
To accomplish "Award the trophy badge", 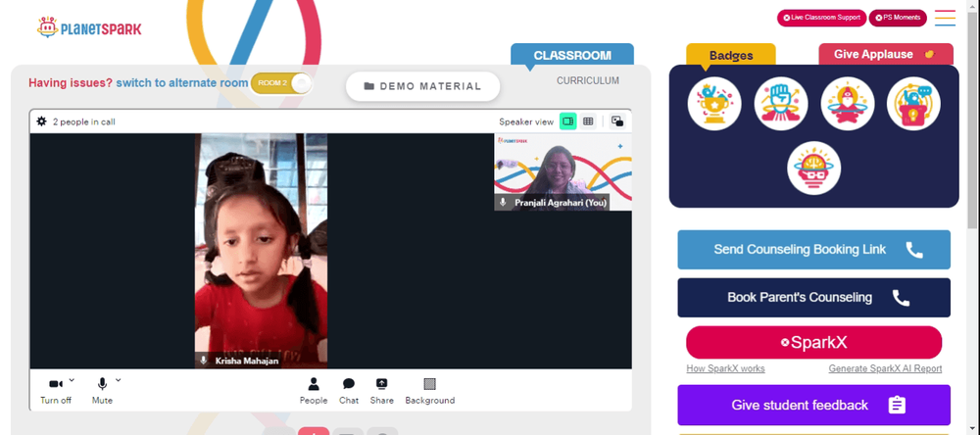I will click(x=714, y=104).
